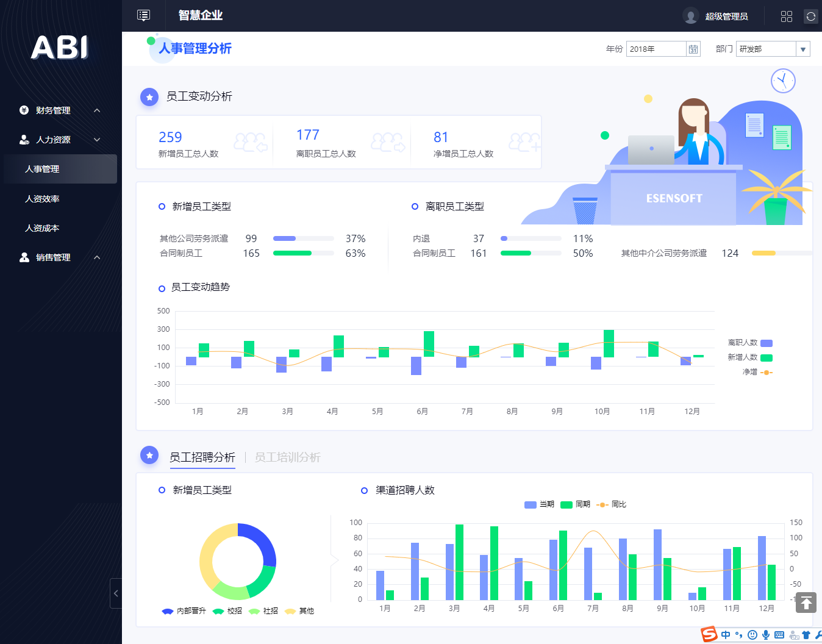Viewport: 822px width, 644px height.
Task: Click the Sogou input method icon
Action: [x=709, y=634]
